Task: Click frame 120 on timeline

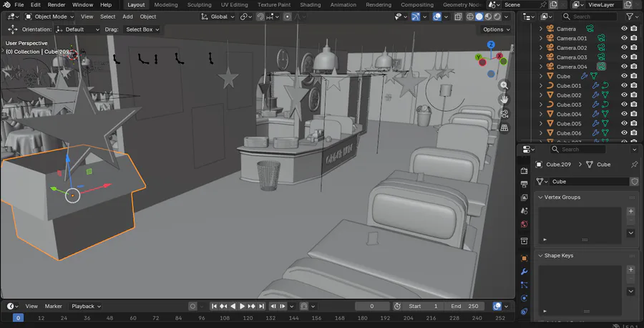Action: tap(248, 318)
